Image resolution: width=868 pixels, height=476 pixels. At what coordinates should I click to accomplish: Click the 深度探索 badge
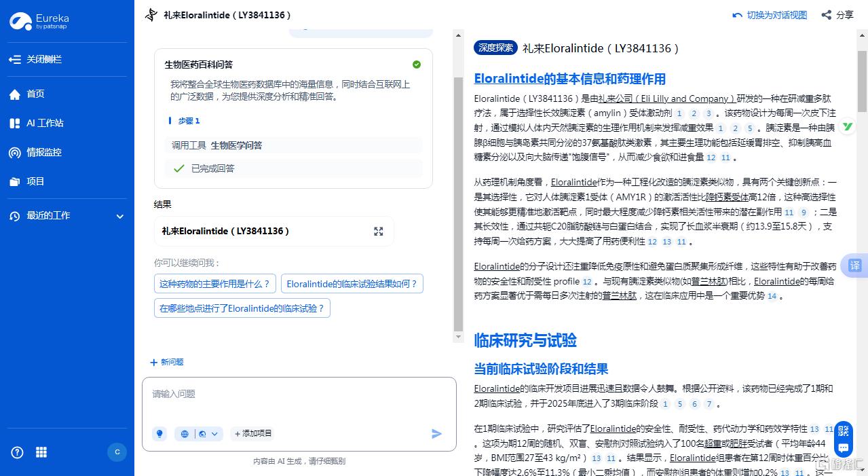pos(495,48)
